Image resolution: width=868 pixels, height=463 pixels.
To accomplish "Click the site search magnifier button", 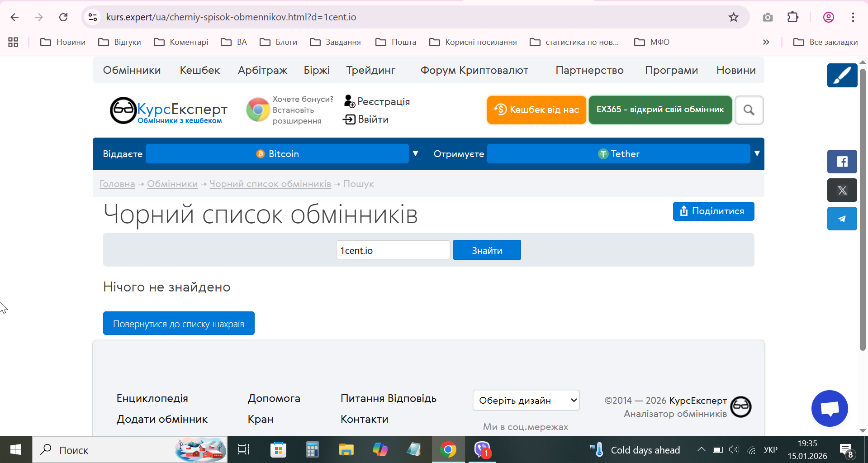I will [749, 110].
